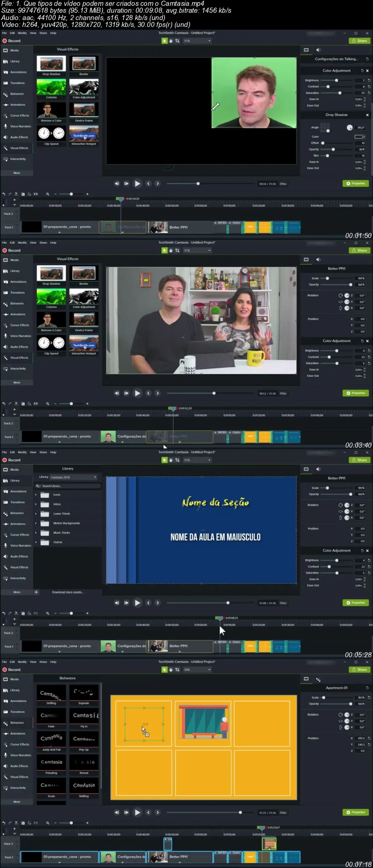The width and height of the screenshot is (373, 868).
Task: Open the Motion Backgrounds folder icon
Action: (45, 523)
